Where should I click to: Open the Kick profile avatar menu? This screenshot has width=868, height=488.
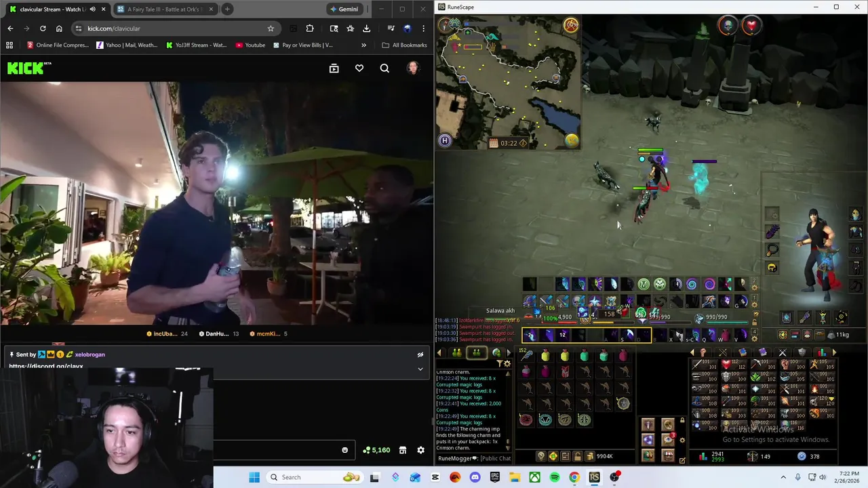pyautogui.click(x=412, y=68)
